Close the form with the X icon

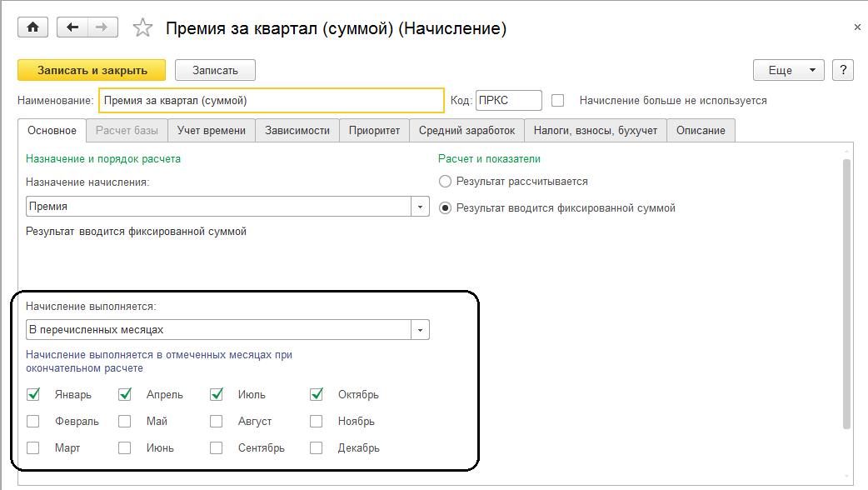(857, 27)
